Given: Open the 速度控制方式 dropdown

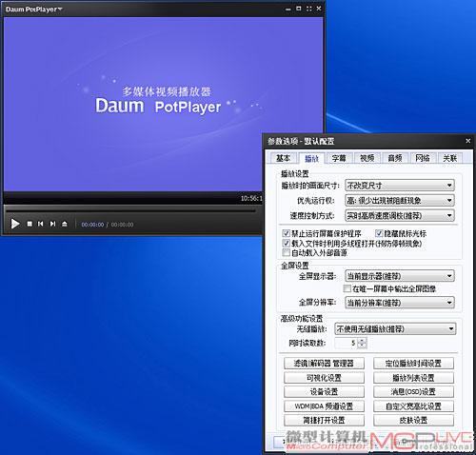Looking at the screenshot, I should pyautogui.click(x=400, y=215).
